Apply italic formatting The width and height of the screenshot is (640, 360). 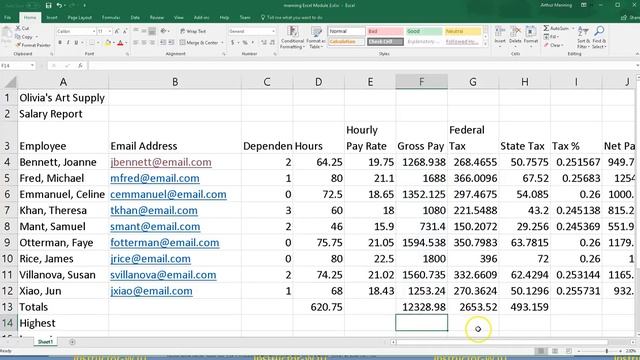coord(68,43)
